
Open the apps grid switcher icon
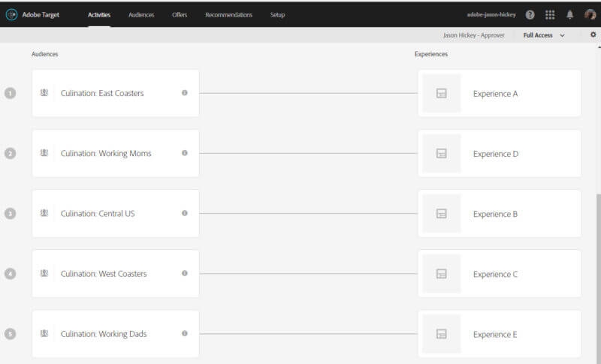(550, 14)
